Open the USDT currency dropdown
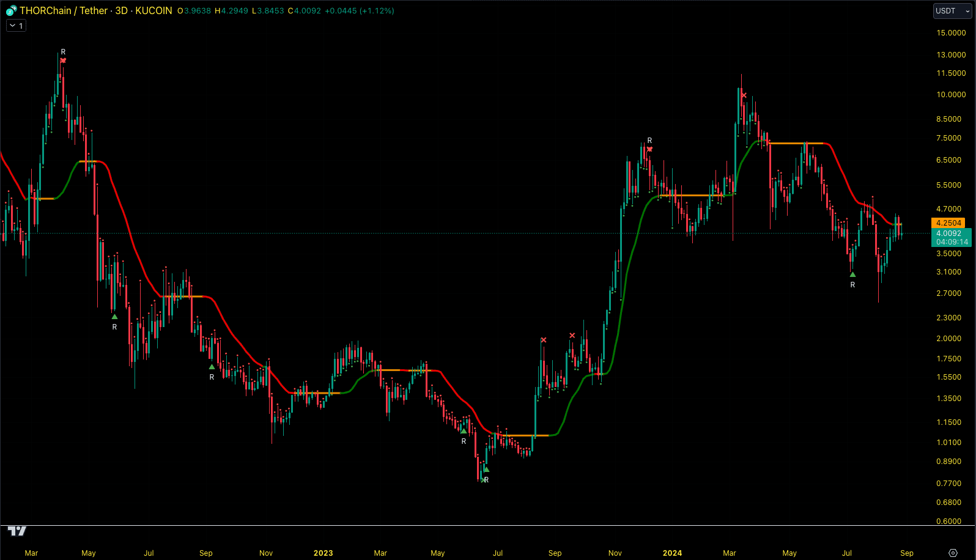Screen dimensions: 976x560 coord(952,11)
